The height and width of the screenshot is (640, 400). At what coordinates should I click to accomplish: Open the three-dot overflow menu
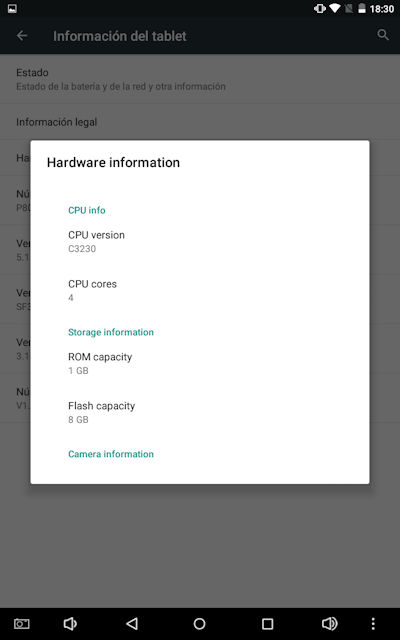pos(373,624)
